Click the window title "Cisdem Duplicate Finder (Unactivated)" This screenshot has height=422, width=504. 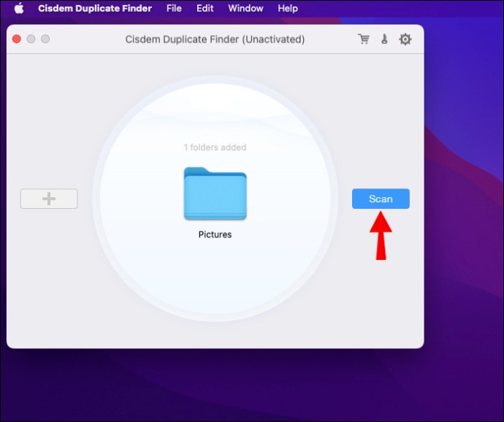click(x=215, y=39)
